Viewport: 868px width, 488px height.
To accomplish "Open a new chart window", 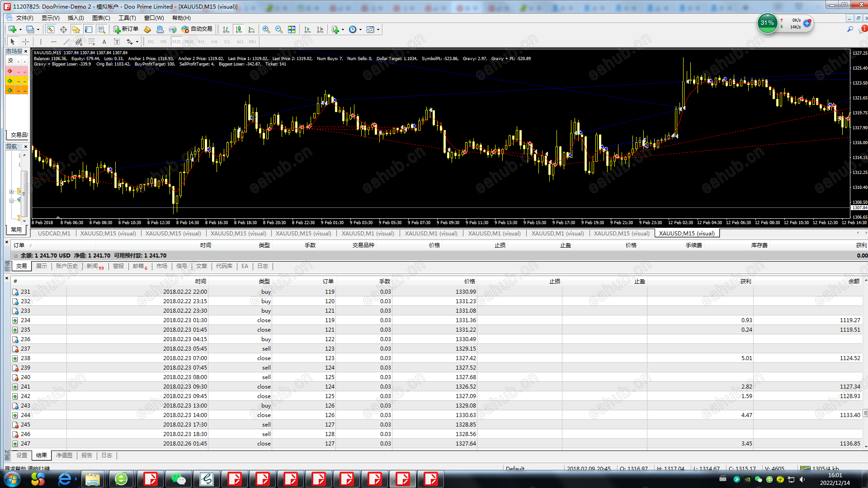I will [12, 29].
